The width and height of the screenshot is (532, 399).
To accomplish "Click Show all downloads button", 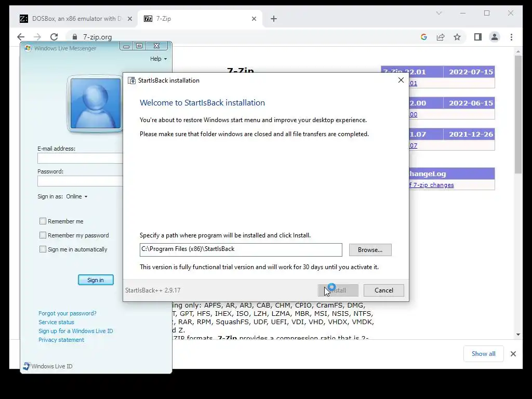I will (484, 353).
